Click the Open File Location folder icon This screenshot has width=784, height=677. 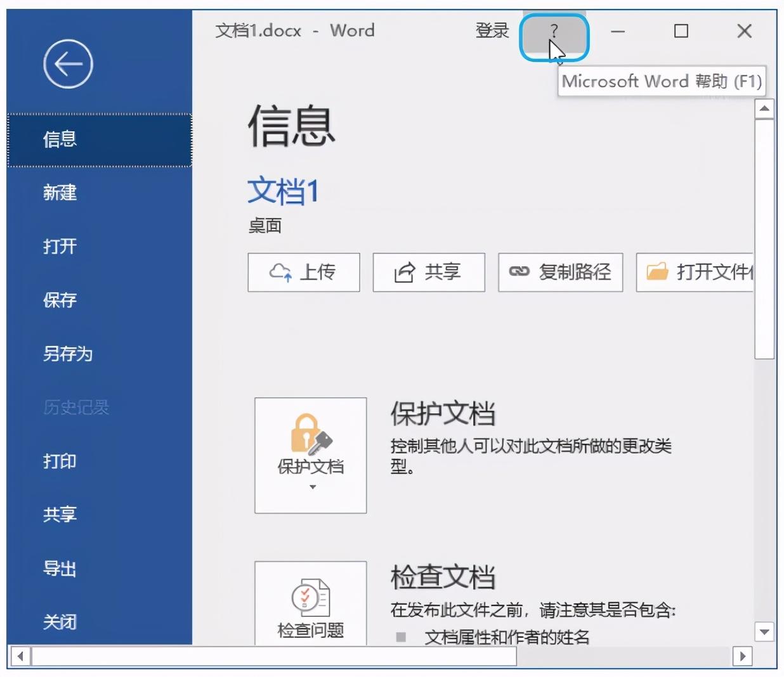pos(658,272)
